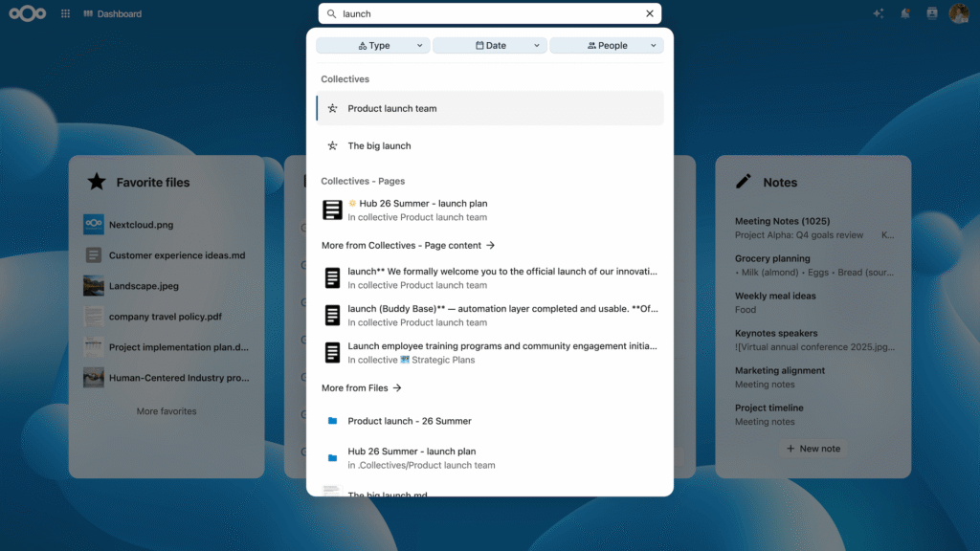Open Meeting Notes (1025) note
The image size is (980, 551).
[813, 228]
